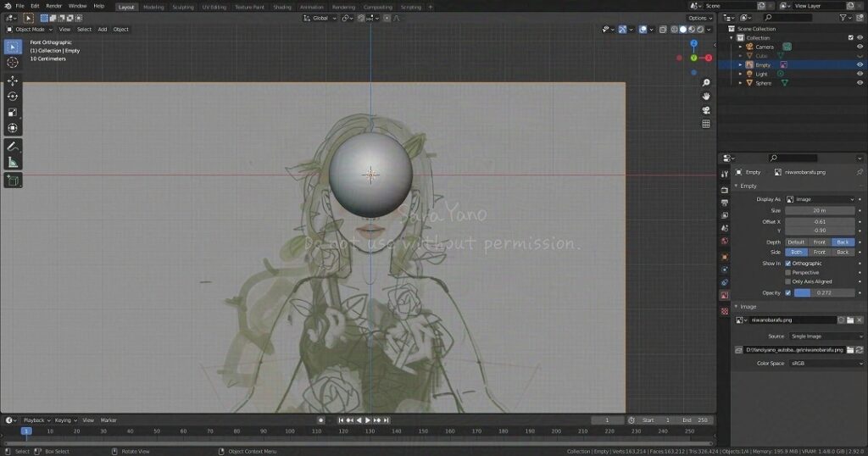The width and height of the screenshot is (868, 456).
Task: Click the reload image icon
Action: coord(860,350)
